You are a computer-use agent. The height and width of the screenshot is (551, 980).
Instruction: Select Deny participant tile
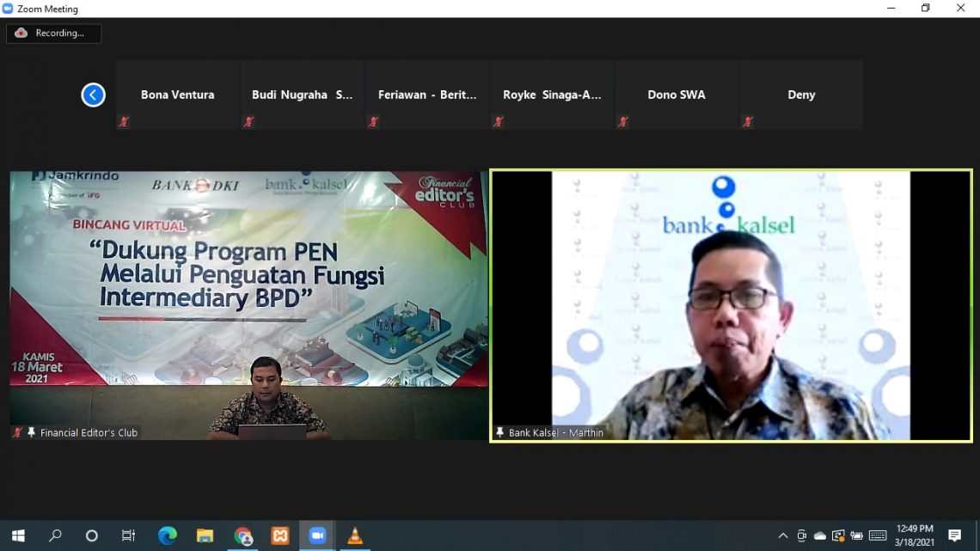coord(801,95)
